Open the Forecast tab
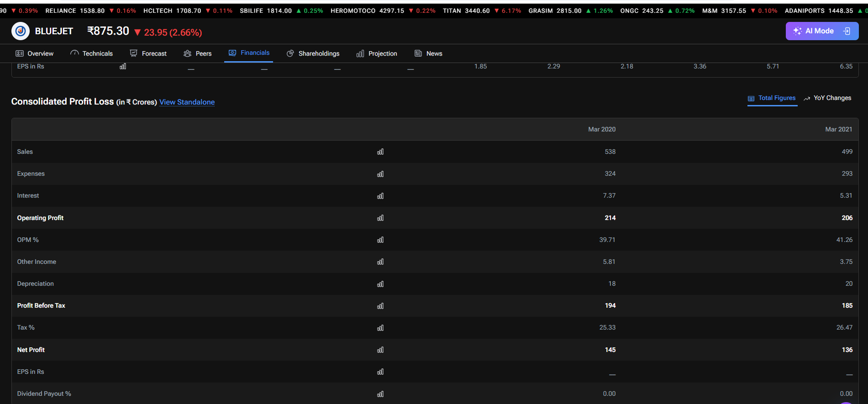 point(148,53)
